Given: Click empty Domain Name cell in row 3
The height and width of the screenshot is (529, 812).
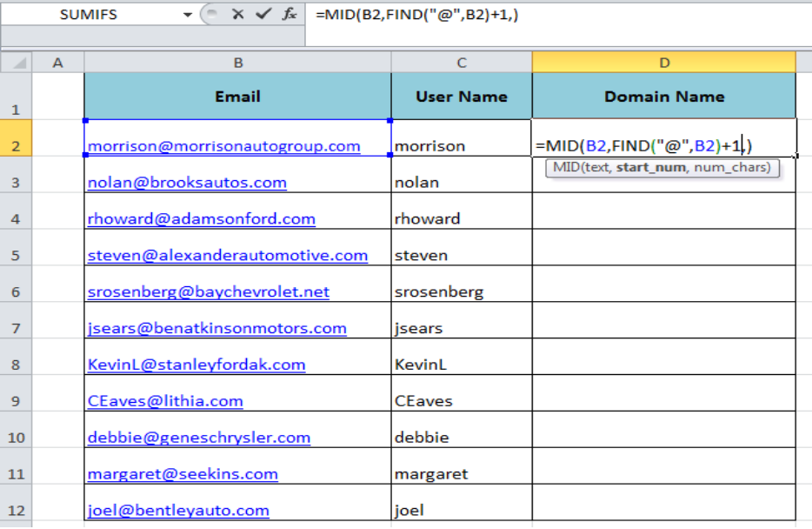Looking at the screenshot, I should [663, 183].
